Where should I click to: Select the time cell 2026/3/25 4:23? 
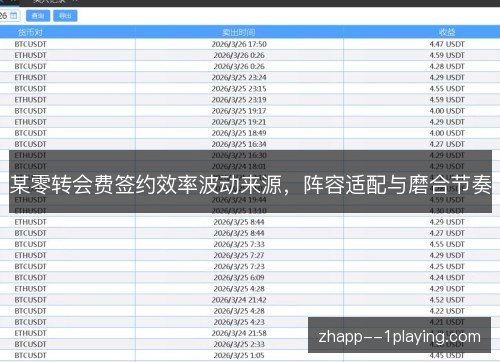click(239, 322)
